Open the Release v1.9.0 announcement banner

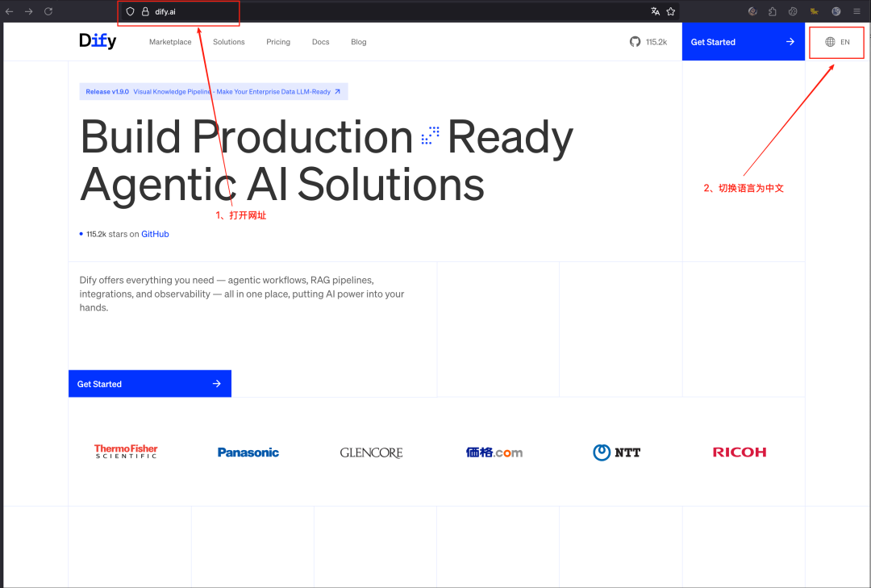[213, 92]
